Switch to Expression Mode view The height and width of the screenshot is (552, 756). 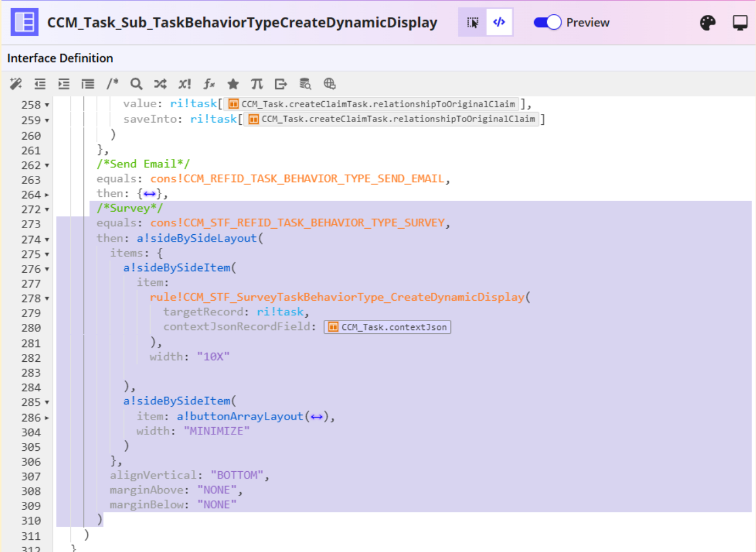click(x=499, y=22)
